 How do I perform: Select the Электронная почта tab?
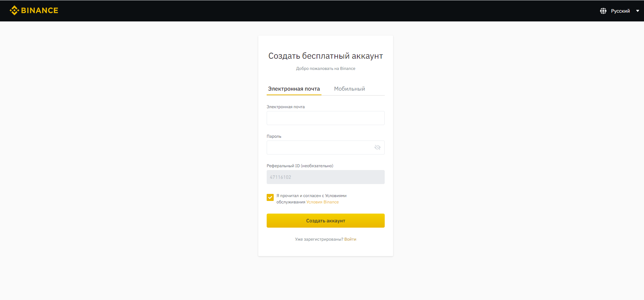point(294,89)
